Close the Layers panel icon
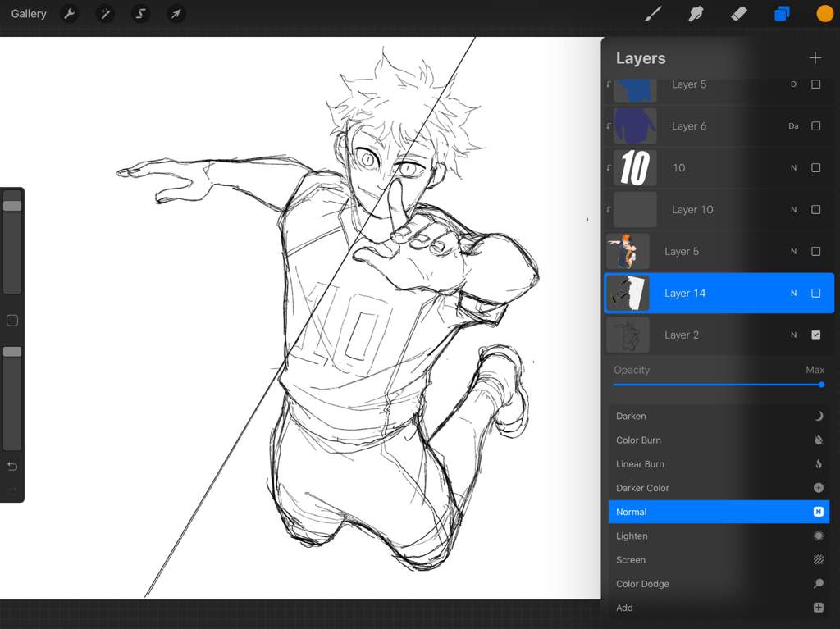 (x=782, y=14)
